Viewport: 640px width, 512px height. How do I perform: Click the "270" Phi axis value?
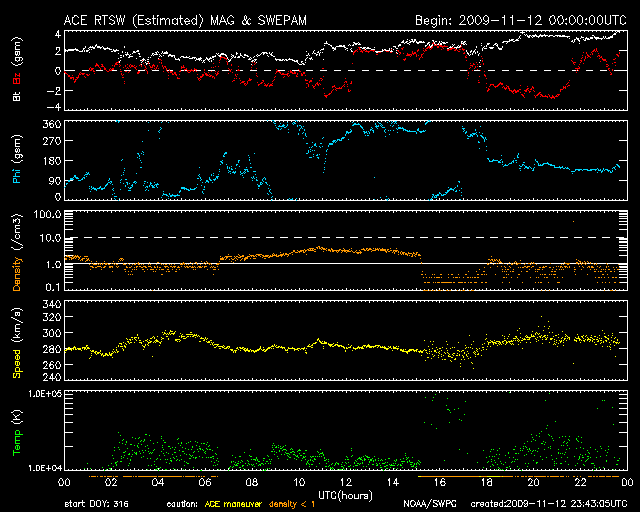[52, 142]
